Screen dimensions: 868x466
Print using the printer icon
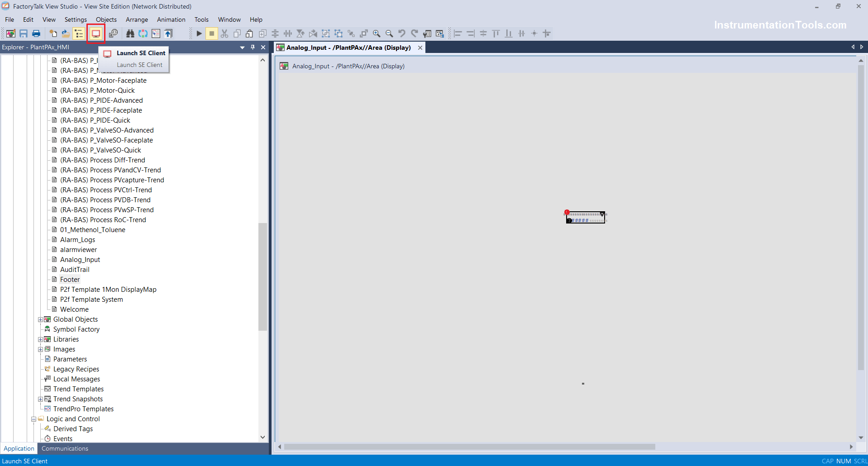pyautogui.click(x=36, y=33)
